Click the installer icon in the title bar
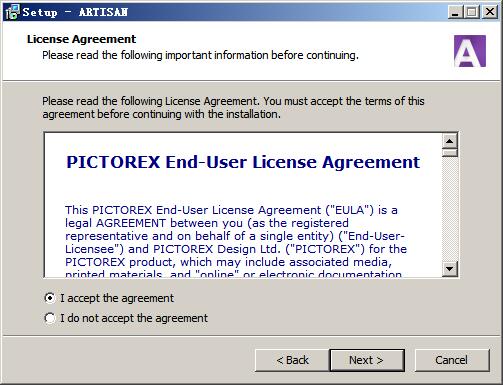Screen dimensions: 503x385 (12, 12)
